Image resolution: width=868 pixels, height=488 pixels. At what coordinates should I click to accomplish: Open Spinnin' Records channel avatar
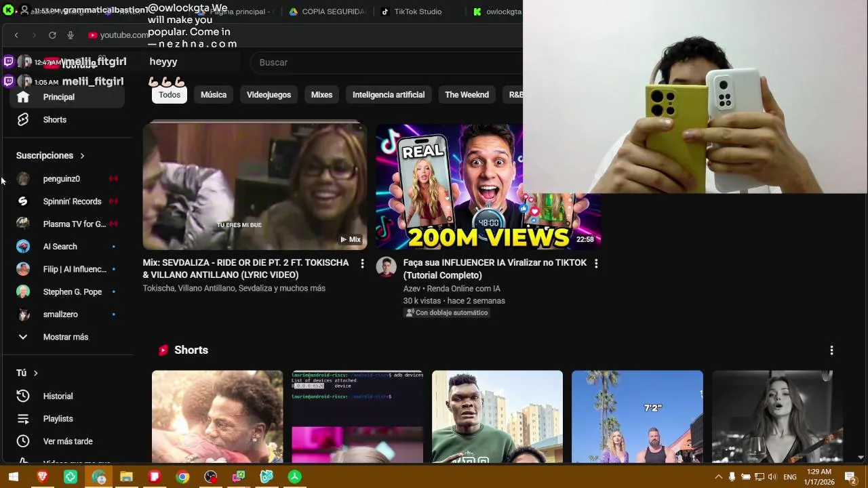pyautogui.click(x=23, y=201)
